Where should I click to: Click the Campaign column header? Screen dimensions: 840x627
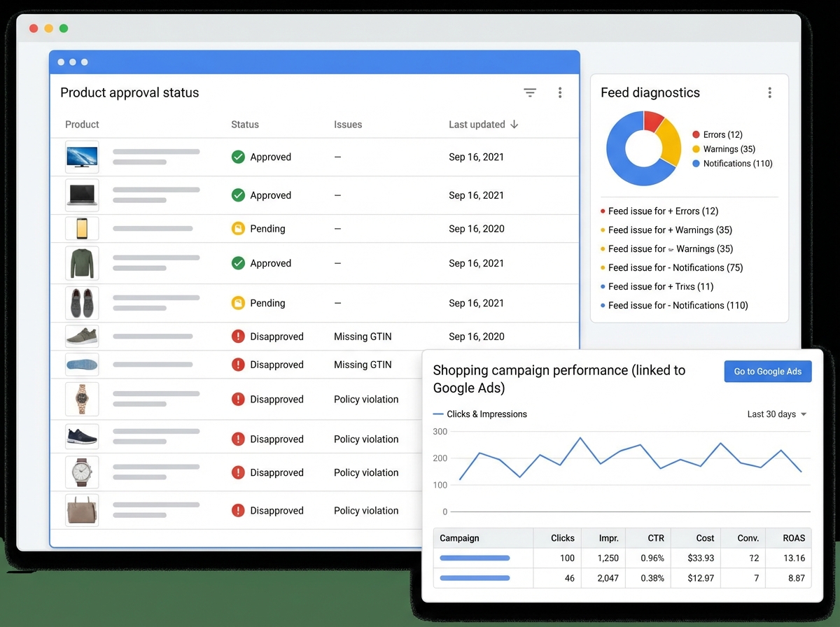coord(459,538)
